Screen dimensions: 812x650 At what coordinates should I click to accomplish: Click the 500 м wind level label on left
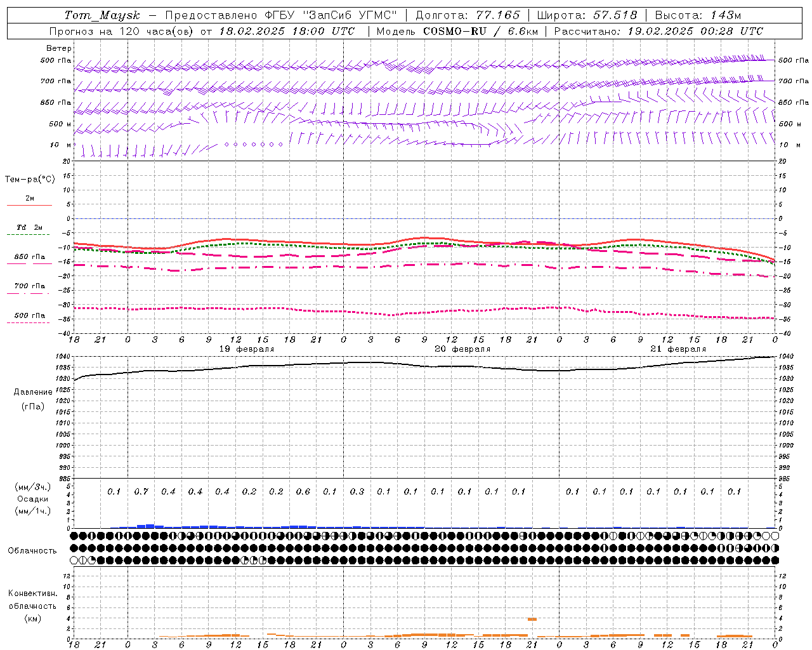(60, 124)
